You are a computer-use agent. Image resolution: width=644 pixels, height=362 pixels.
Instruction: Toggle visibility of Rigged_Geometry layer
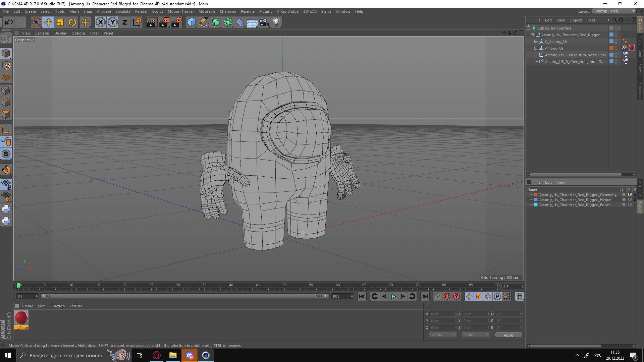click(x=629, y=195)
